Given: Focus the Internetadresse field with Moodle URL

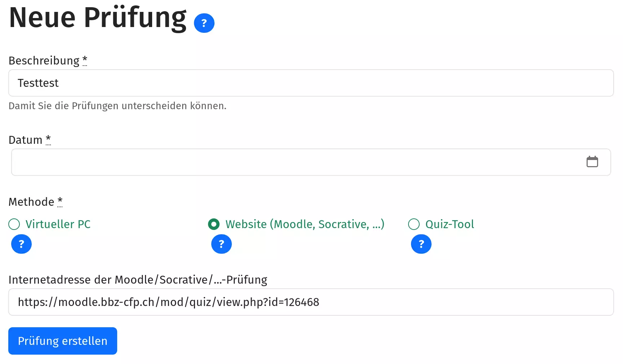Looking at the screenshot, I should pos(311,302).
